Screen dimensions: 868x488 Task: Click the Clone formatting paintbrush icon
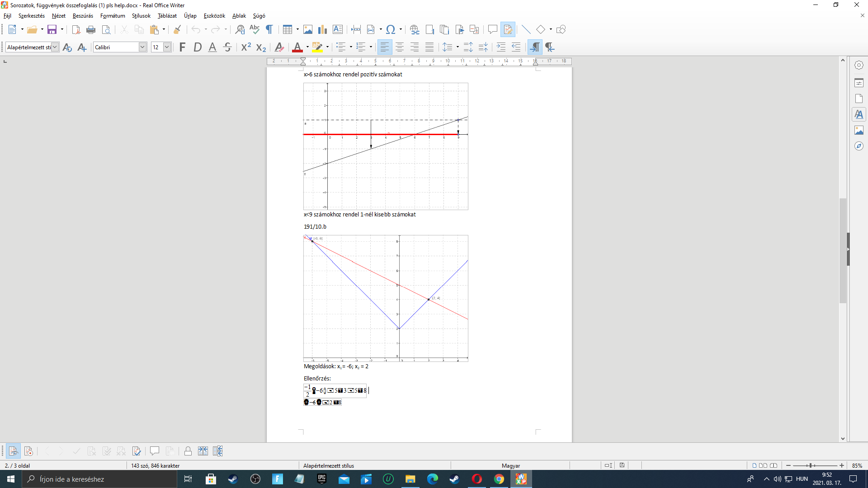[x=177, y=30]
